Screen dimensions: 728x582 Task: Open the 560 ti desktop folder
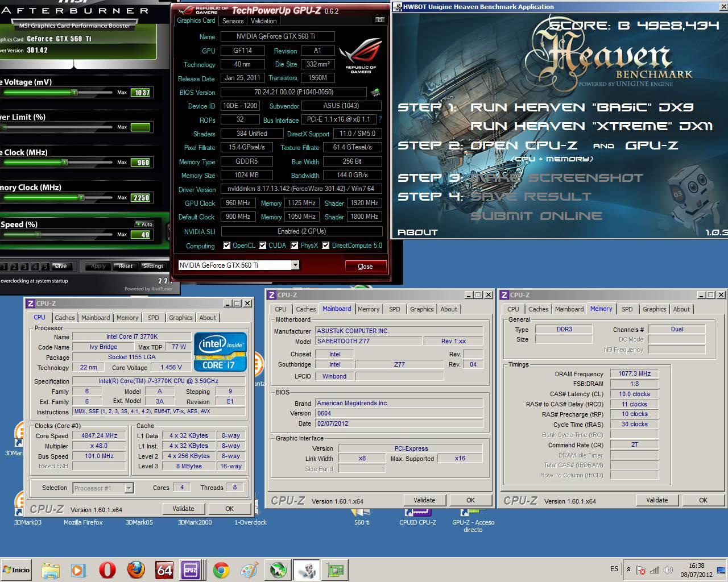[361, 516]
